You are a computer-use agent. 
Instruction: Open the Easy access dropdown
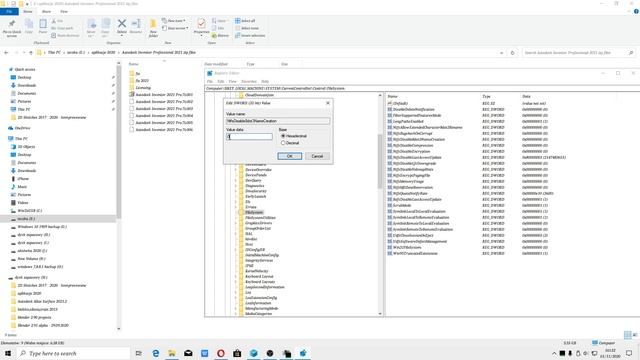[176, 28]
